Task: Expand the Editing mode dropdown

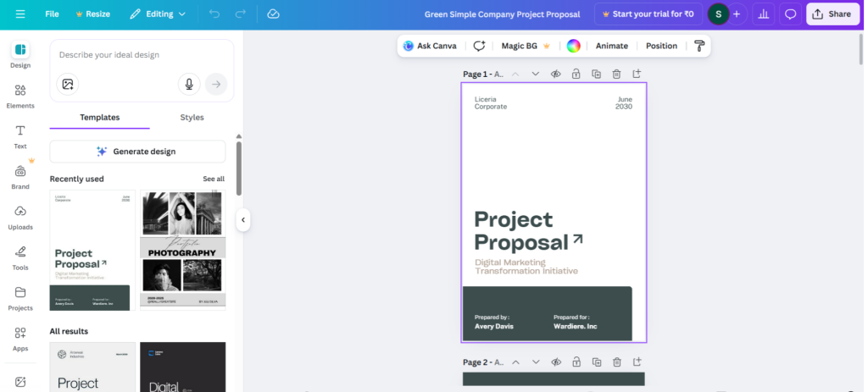Action: 158,14
